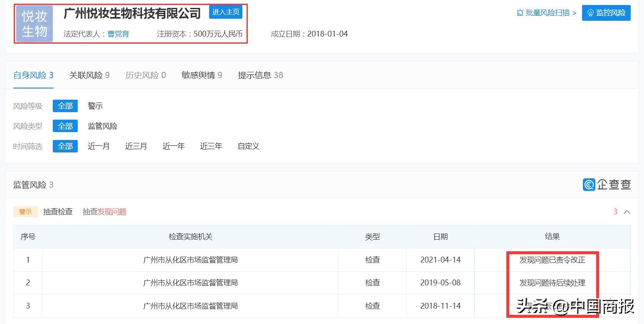Select 监管风险 risk type filter
The width and height of the screenshot is (644, 324).
pyautogui.click(x=102, y=126)
